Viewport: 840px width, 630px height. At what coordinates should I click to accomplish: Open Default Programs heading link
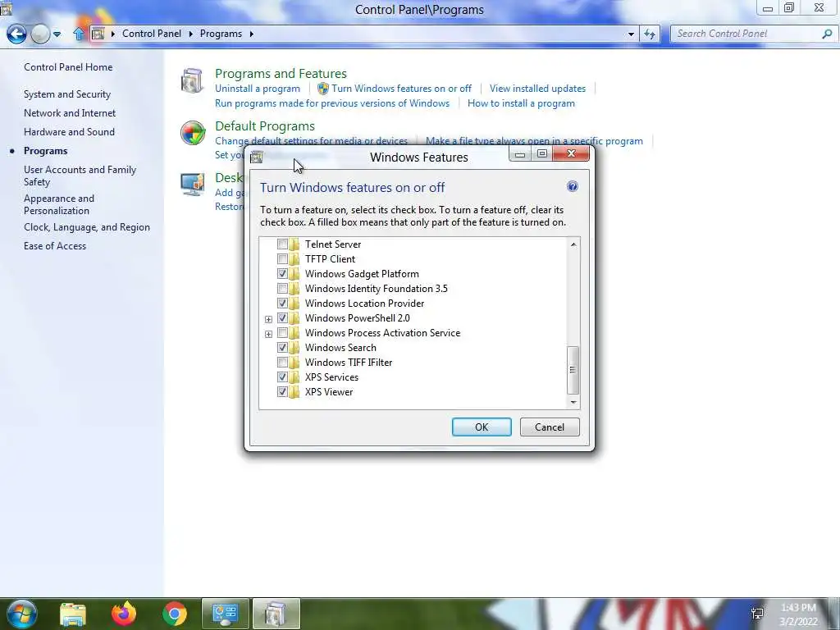coord(265,126)
